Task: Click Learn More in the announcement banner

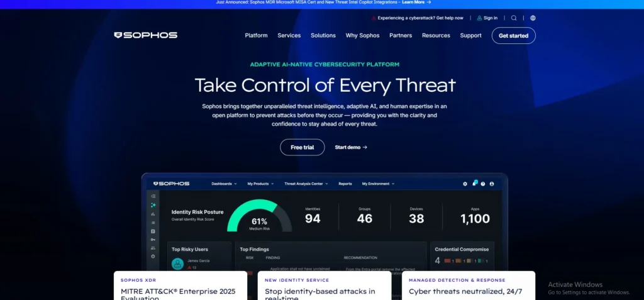Action: (413, 2)
